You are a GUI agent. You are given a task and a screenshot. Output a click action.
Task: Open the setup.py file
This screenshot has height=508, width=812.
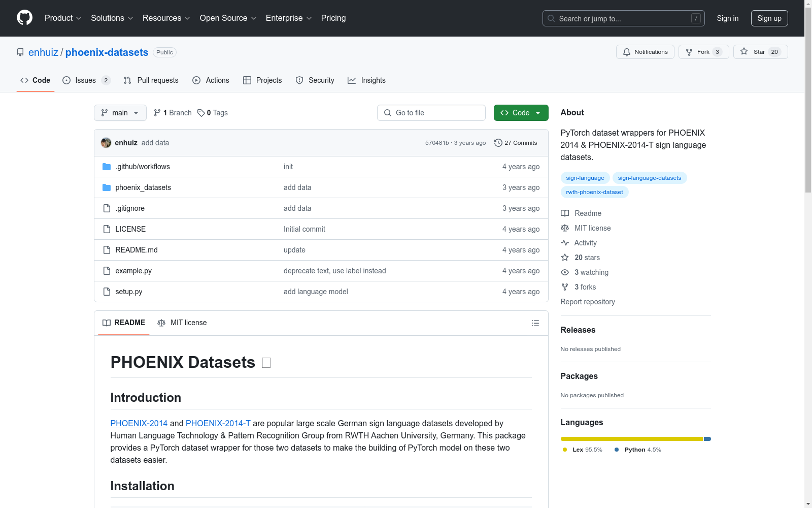[129, 292]
